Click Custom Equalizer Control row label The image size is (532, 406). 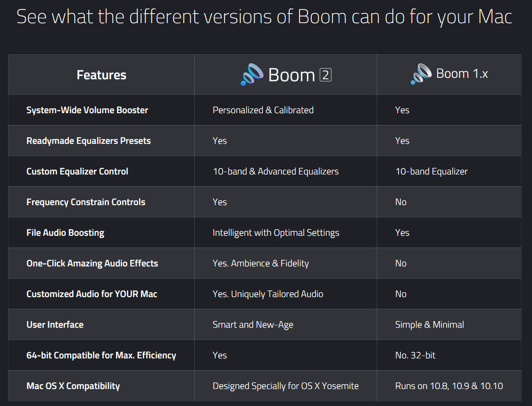pos(77,171)
